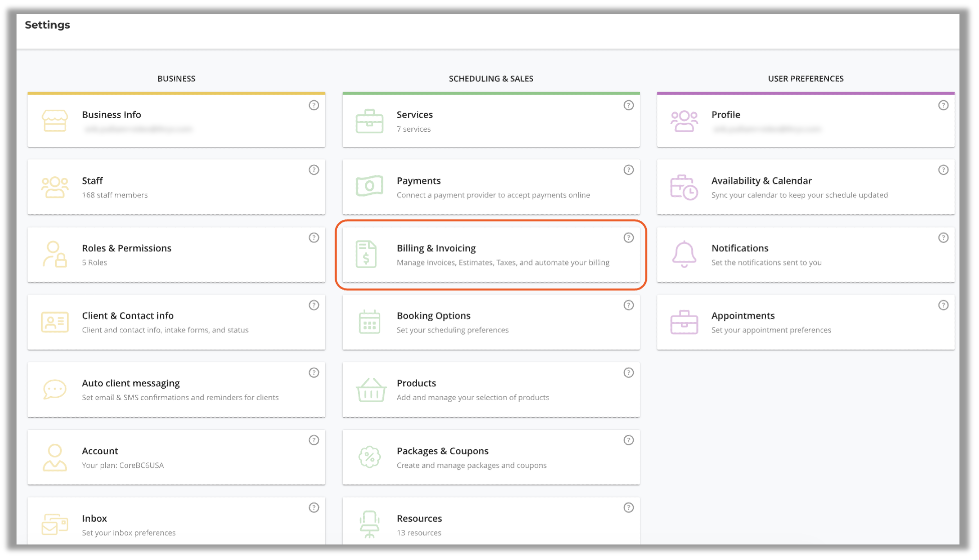
Task: Click the Business Info storefront icon
Action: (55, 121)
